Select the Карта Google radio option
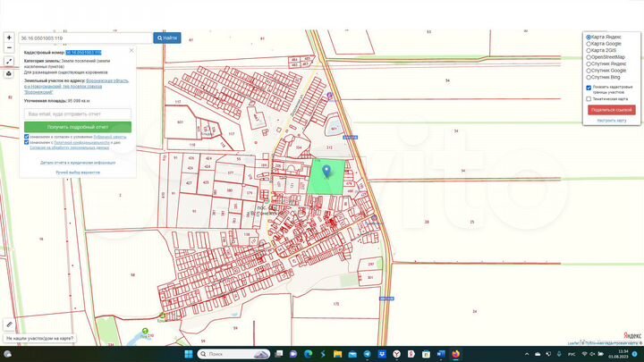 tap(589, 44)
